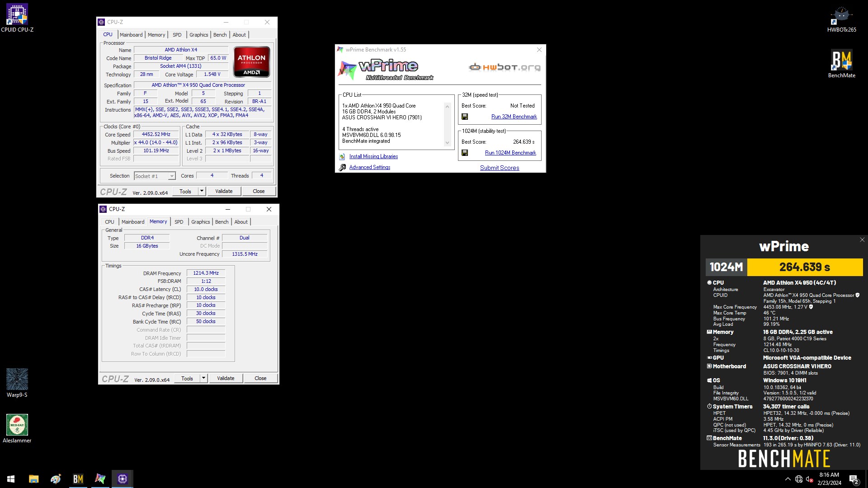Click the DRAM Frequency value 1214.3 MHz
The image size is (868, 488).
[x=206, y=273]
